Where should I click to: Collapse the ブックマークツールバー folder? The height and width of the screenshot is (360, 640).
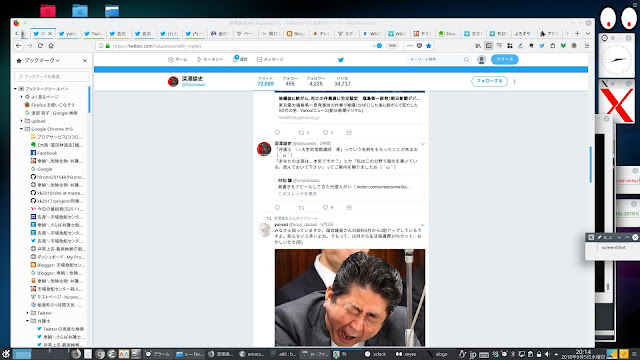[x=16, y=89]
